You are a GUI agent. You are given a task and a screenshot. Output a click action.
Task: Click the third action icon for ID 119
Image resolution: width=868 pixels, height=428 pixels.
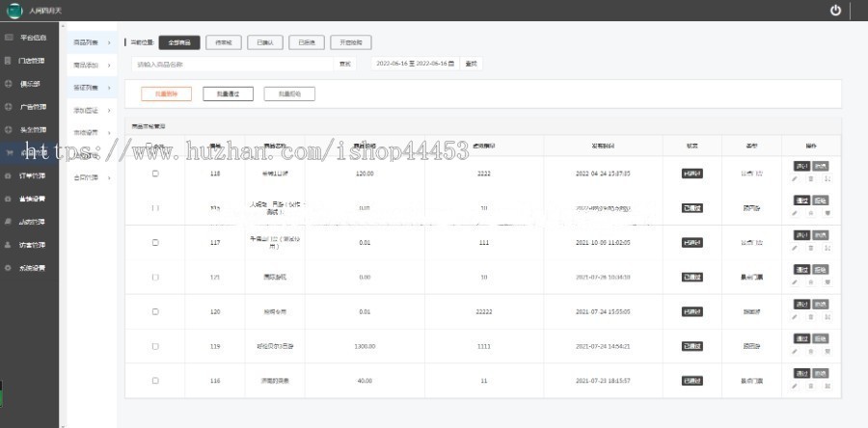point(827,351)
